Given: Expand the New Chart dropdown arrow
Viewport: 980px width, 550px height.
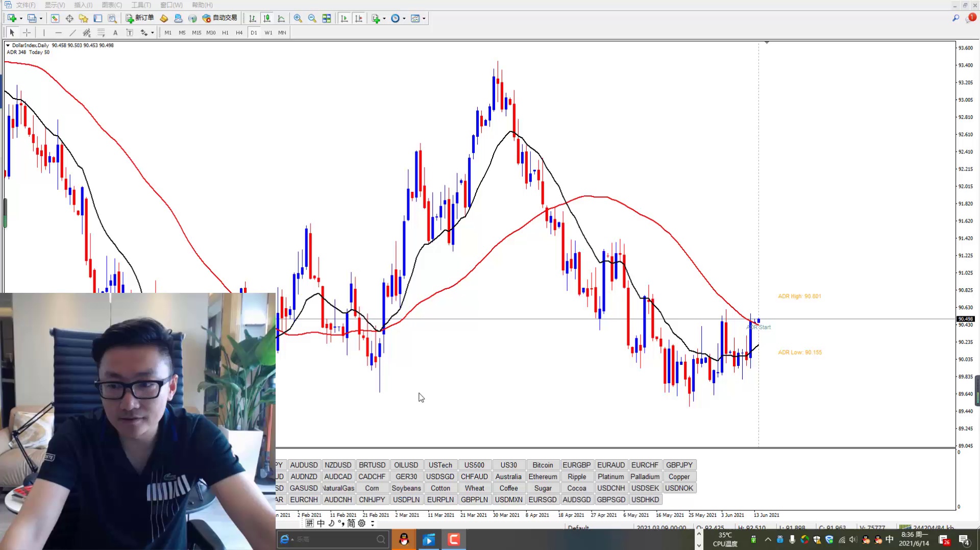Looking at the screenshot, I should pos(21,18).
